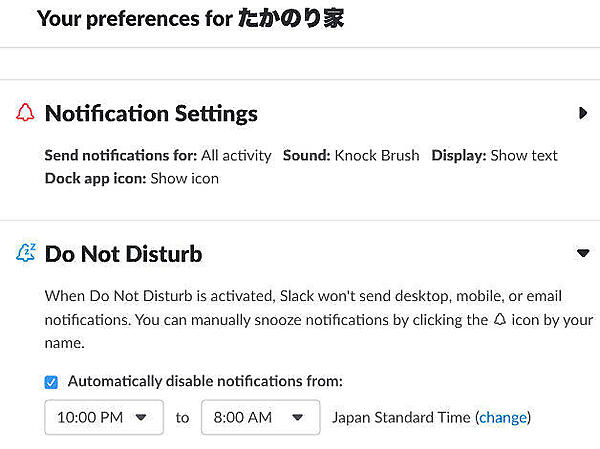Click the blue Do Not Disturb snooze icon

tap(26, 253)
